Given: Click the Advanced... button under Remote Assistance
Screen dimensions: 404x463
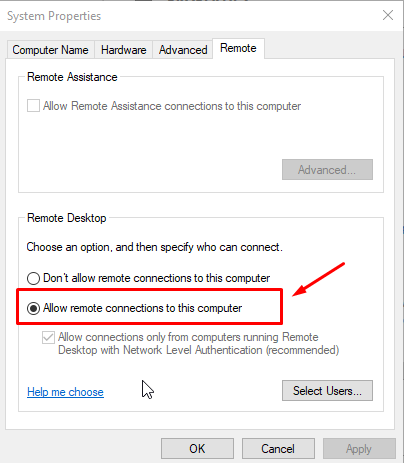Looking at the screenshot, I should click(327, 170).
